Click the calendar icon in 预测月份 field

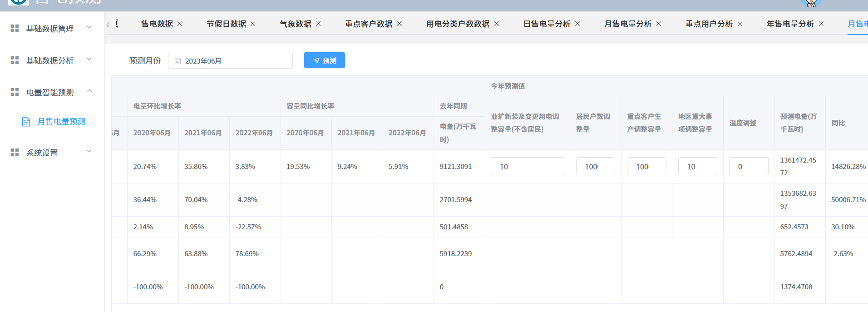tap(178, 61)
